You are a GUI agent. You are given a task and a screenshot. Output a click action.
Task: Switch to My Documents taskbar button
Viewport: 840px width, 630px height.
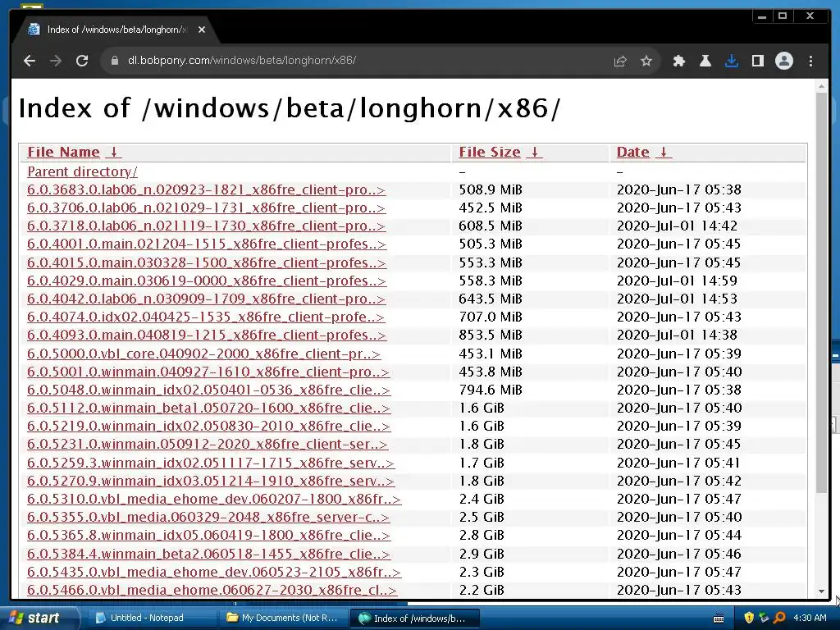282,619
